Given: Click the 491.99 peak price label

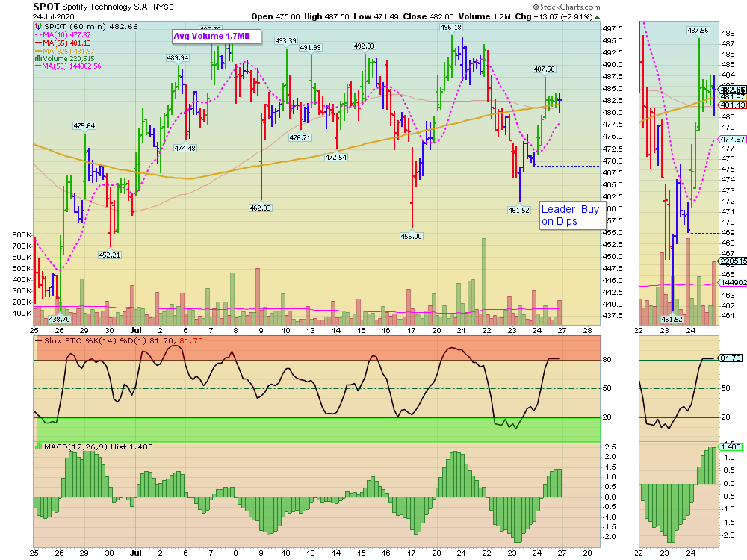Looking at the screenshot, I should [311, 48].
